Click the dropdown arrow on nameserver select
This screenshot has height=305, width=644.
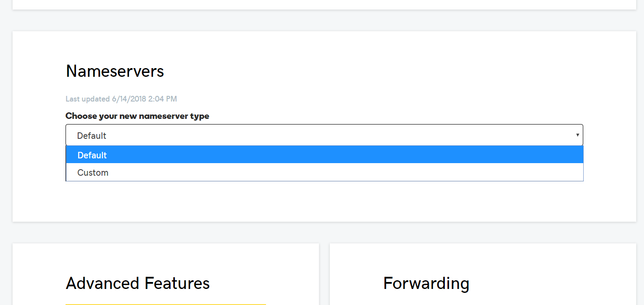[x=577, y=135]
